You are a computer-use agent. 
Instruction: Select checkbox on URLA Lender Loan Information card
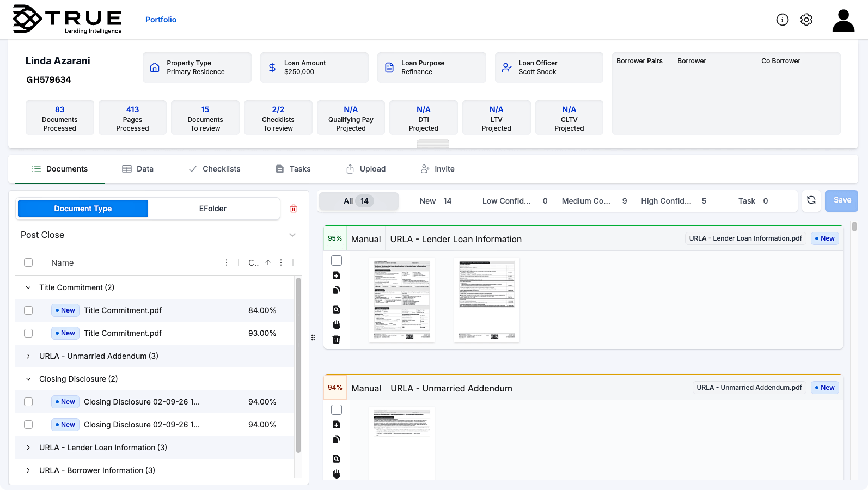(337, 261)
